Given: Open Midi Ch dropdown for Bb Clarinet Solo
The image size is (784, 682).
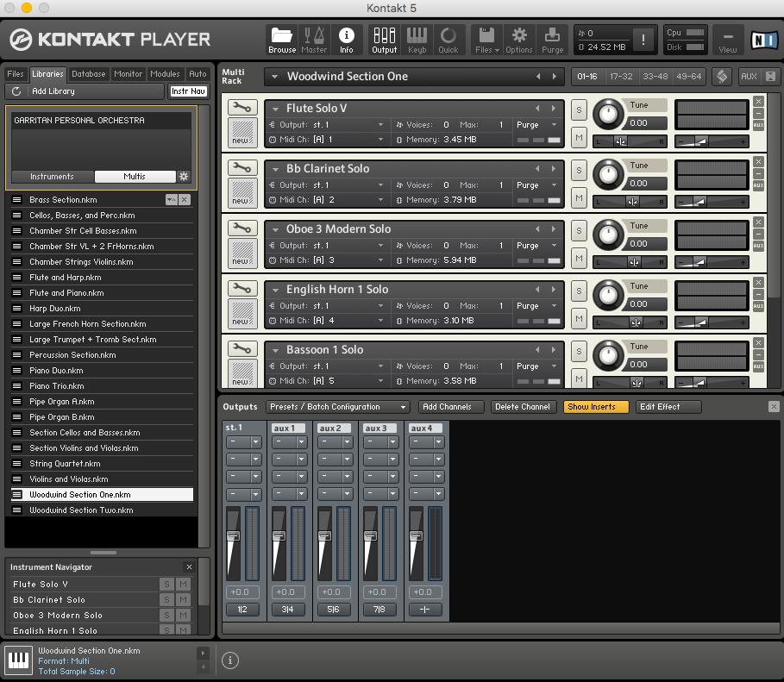Looking at the screenshot, I should (381, 200).
